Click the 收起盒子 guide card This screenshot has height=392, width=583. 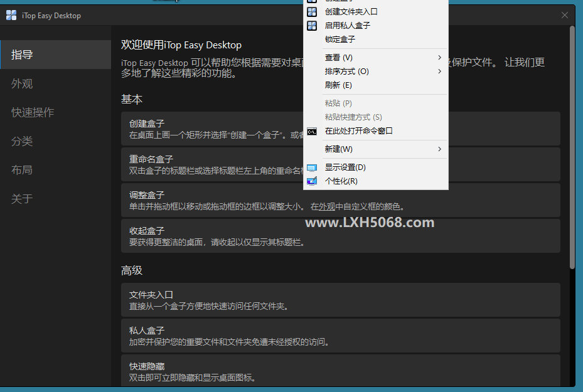tap(341, 236)
